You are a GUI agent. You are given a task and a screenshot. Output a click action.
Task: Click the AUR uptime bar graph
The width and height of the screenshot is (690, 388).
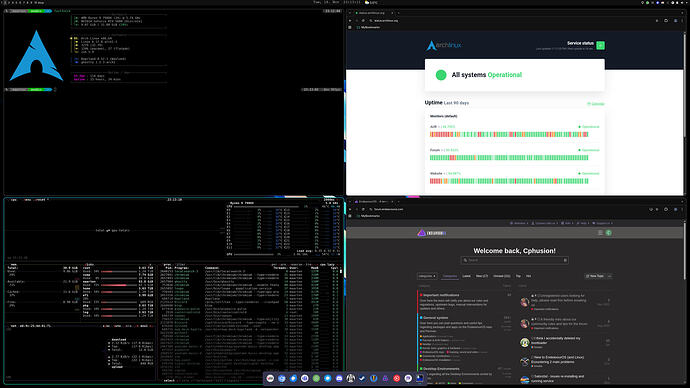pyautogui.click(x=509, y=135)
